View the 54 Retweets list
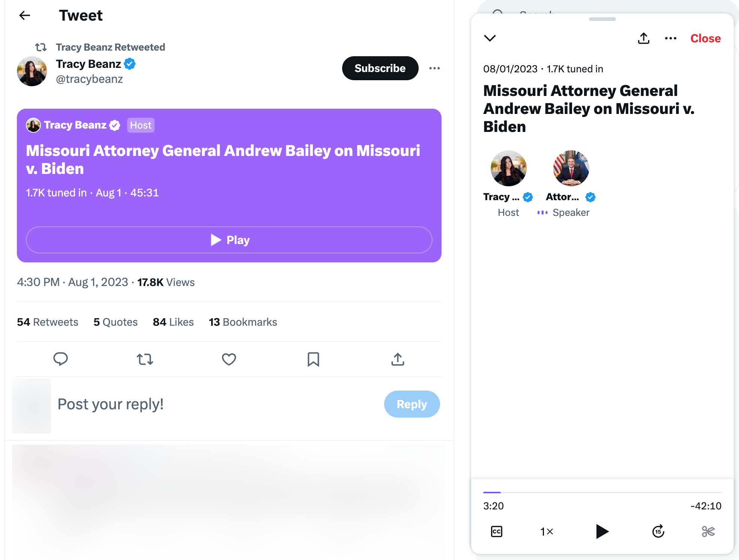Screen dimensions: 739x560 click(48, 322)
